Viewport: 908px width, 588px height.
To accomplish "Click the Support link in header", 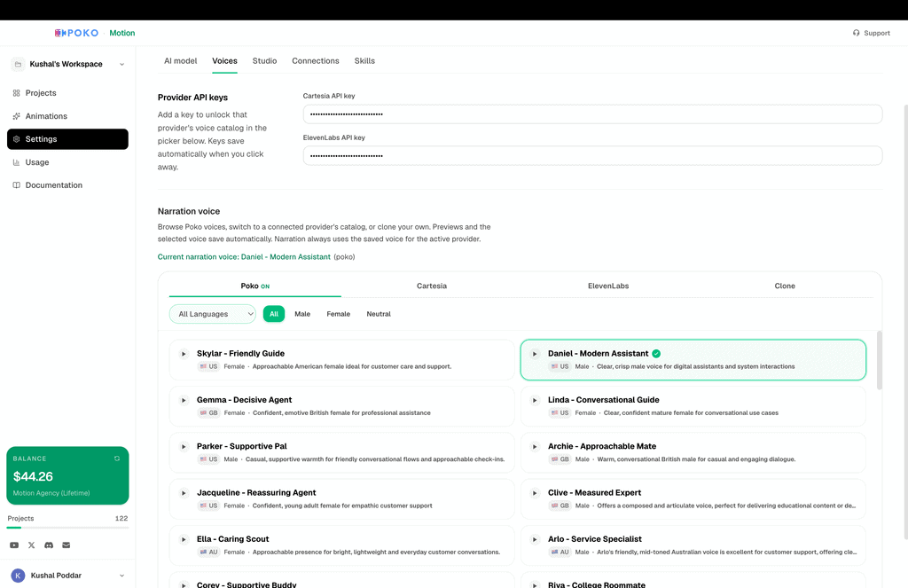I will pyautogui.click(x=872, y=33).
